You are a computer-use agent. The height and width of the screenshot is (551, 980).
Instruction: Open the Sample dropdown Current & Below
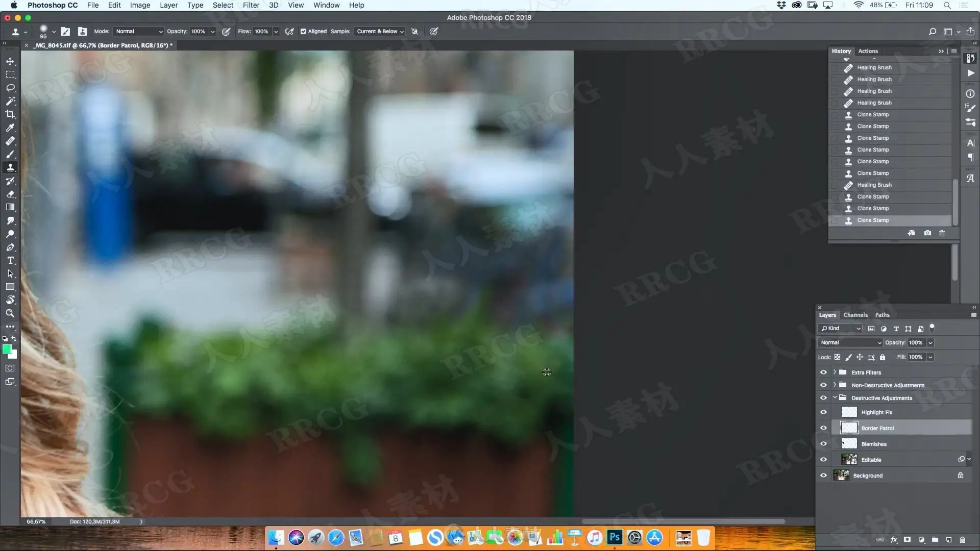[380, 32]
